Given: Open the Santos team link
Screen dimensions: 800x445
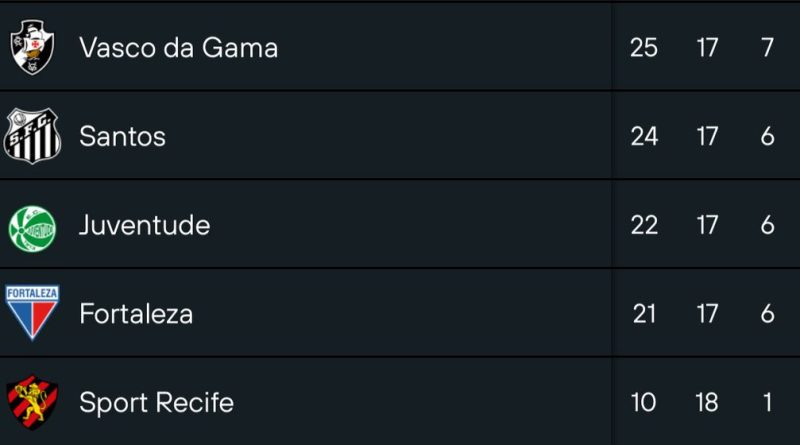Looking at the screenshot, I should coord(122,136).
